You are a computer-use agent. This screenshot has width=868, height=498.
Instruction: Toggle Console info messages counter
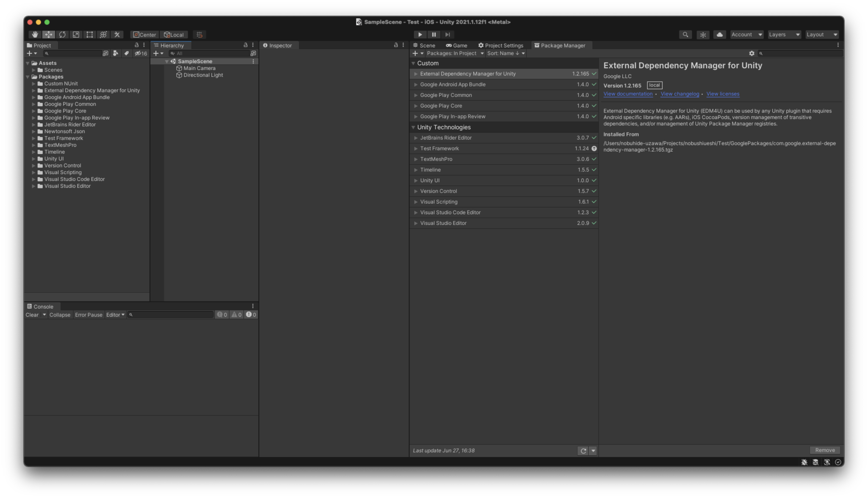click(x=222, y=315)
